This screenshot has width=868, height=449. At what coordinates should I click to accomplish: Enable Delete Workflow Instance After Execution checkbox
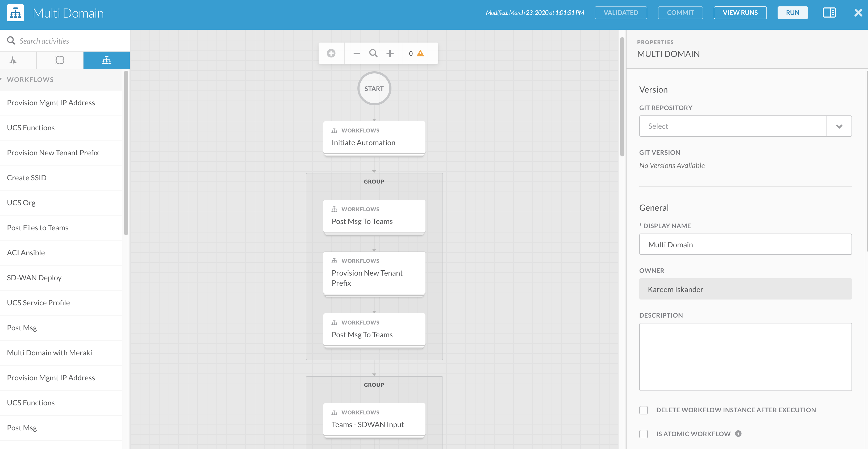(643, 410)
